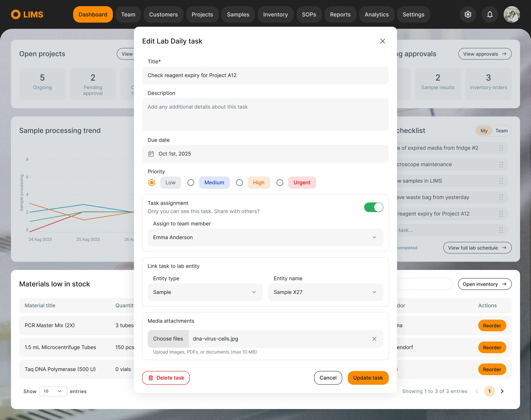Select the Medium priority radio button

(191, 182)
